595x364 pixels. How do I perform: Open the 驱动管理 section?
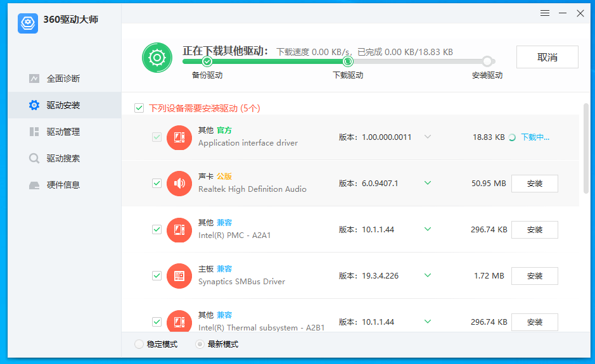65,132
